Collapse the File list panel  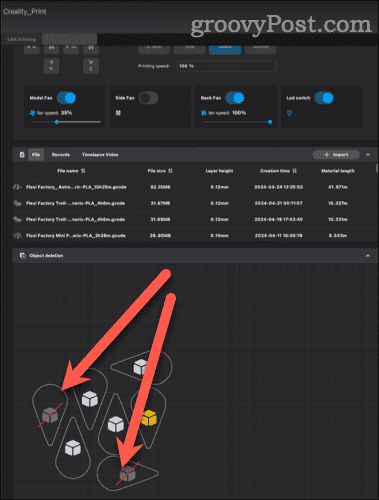pos(368,155)
